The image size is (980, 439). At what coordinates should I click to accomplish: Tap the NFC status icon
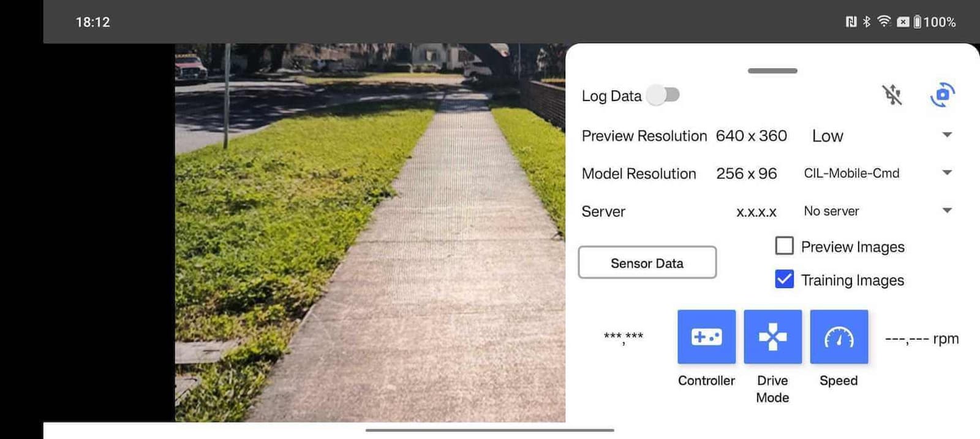(x=851, y=22)
